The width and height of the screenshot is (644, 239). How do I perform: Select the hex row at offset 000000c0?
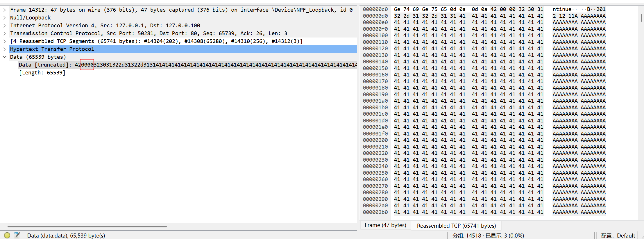(x=375, y=9)
